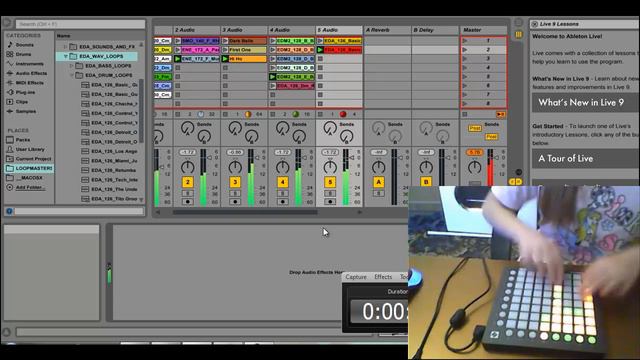The width and height of the screenshot is (640, 360).
Task: Launch the Dark Balls clip
Action: click(225, 41)
